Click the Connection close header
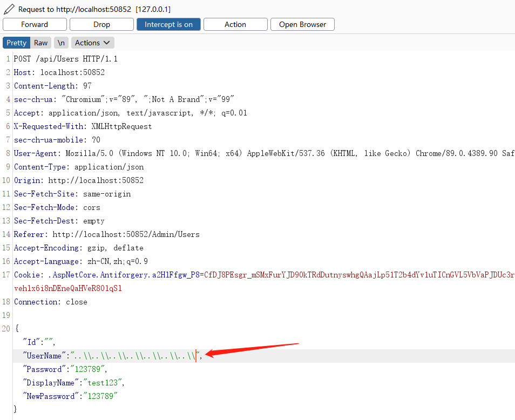The height and width of the screenshot is (420, 515). 51,301
